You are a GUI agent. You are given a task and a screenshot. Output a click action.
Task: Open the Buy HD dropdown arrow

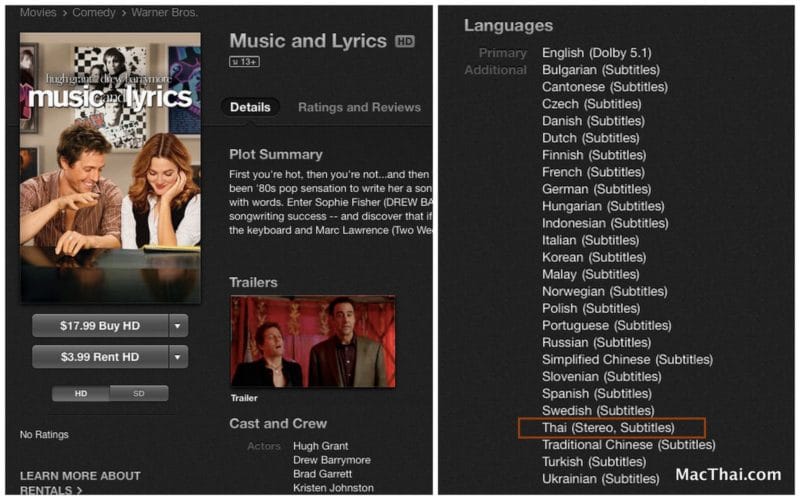click(x=178, y=326)
